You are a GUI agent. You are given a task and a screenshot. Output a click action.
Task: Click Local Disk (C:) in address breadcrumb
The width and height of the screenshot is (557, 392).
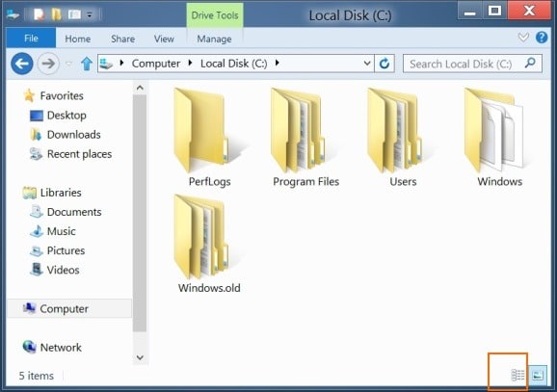(234, 64)
